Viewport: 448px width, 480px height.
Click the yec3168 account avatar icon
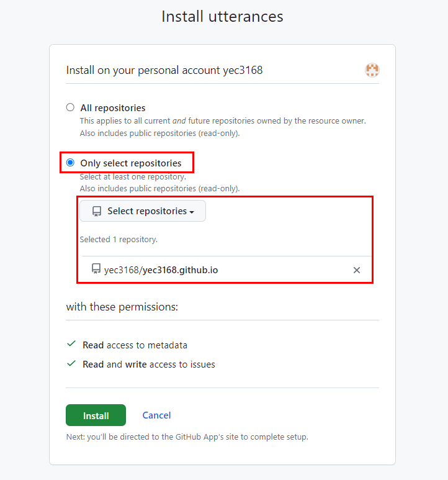coord(372,70)
